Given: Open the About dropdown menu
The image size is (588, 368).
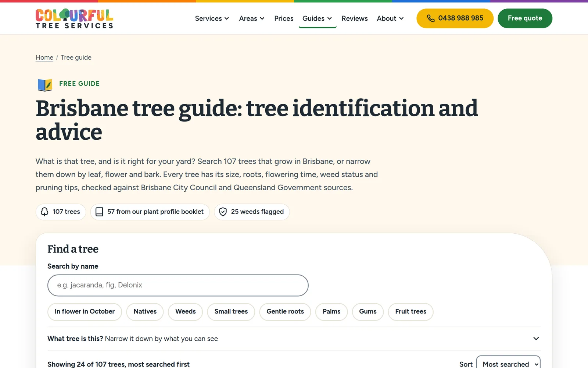Looking at the screenshot, I should pyautogui.click(x=390, y=18).
